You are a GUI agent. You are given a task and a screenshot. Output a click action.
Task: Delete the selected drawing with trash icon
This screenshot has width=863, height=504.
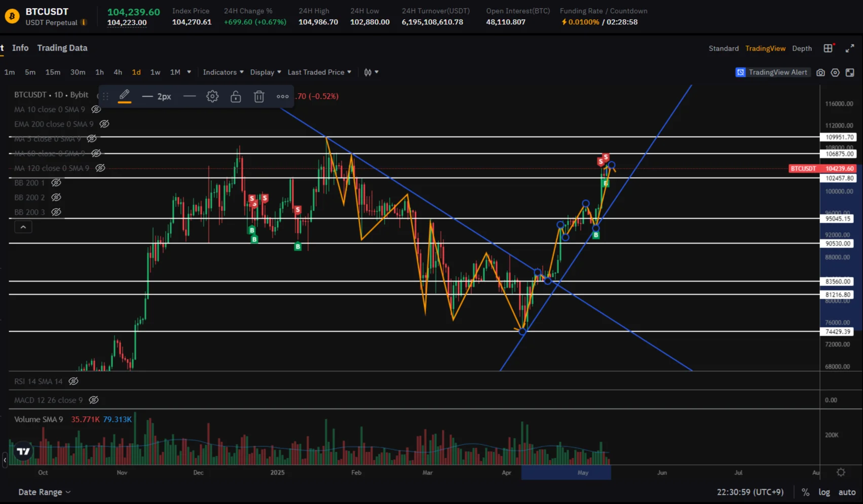click(259, 96)
